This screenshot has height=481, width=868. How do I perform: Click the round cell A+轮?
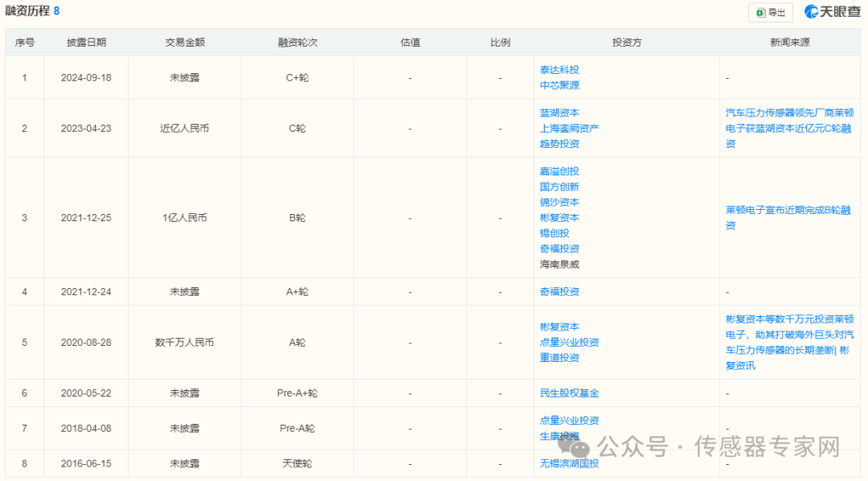[297, 292]
